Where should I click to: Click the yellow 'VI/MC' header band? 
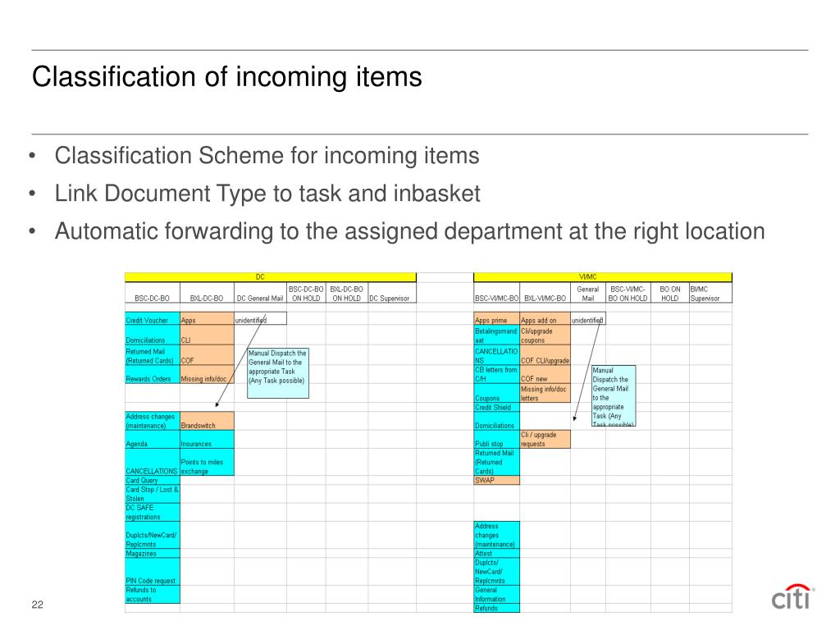(603, 277)
